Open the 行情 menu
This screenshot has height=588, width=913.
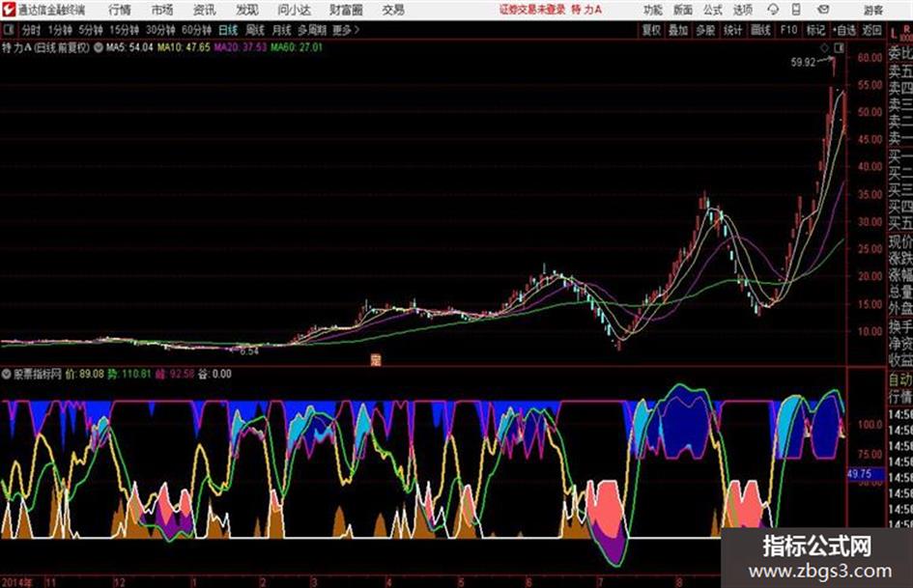coord(120,10)
